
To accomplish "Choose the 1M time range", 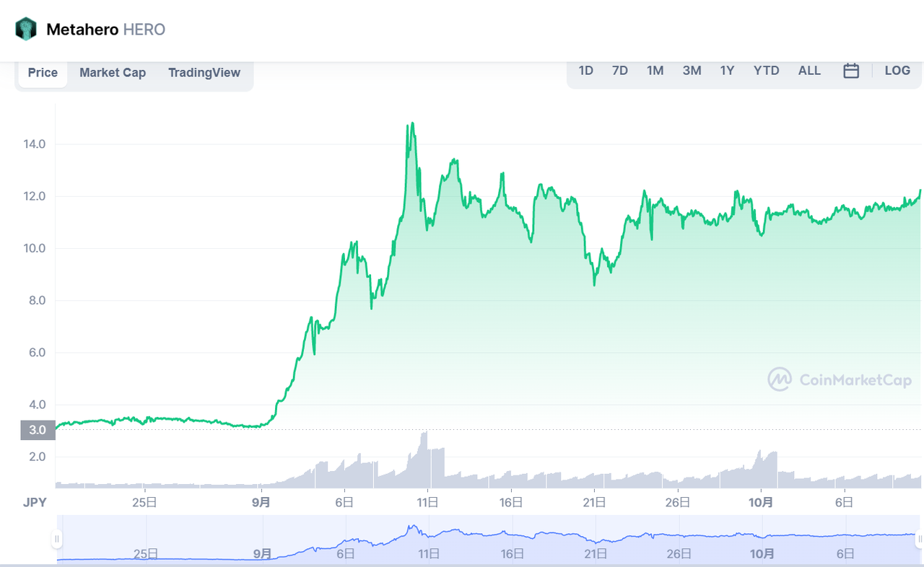I will (655, 71).
